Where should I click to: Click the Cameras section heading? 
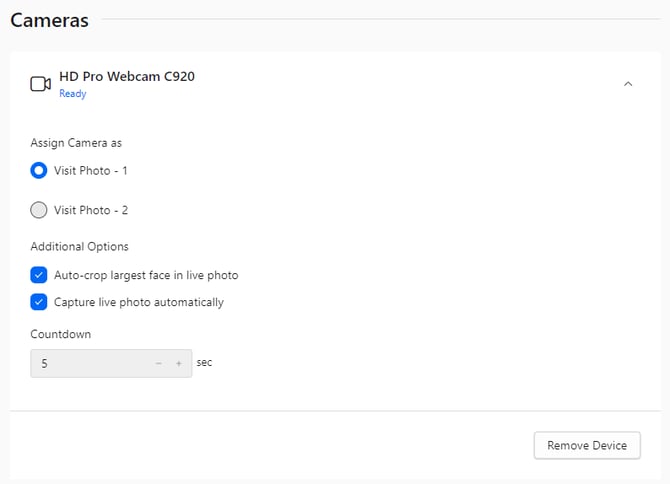click(x=49, y=20)
